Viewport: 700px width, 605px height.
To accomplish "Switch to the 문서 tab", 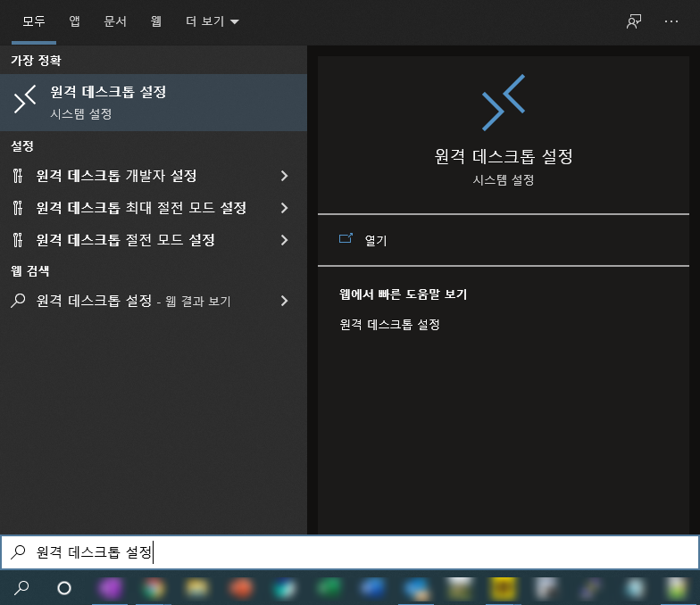I will pyautogui.click(x=115, y=21).
